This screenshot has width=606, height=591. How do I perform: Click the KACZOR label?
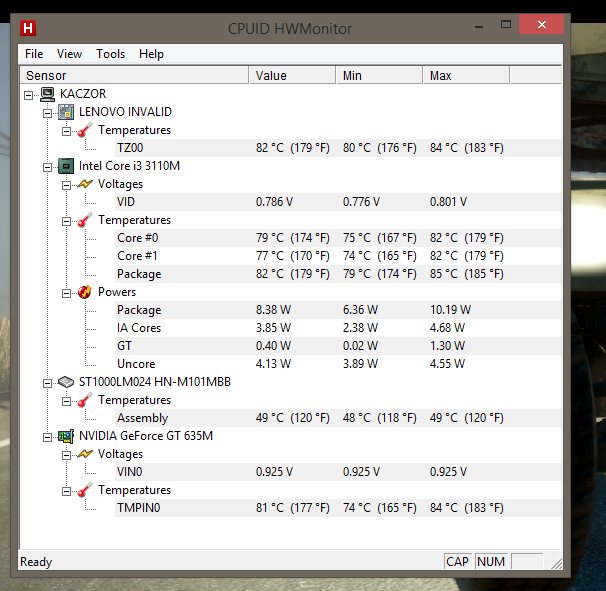click(x=83, y=94)
